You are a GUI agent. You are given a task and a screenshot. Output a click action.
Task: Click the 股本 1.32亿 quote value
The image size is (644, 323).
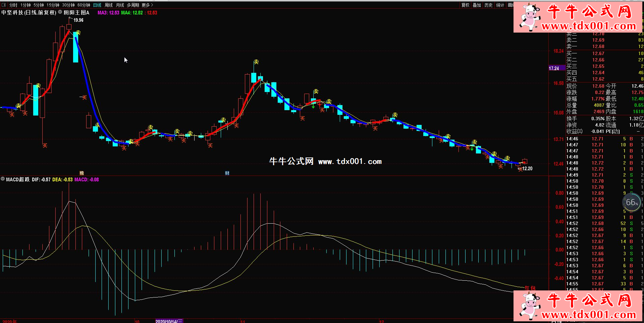(636, 119)
